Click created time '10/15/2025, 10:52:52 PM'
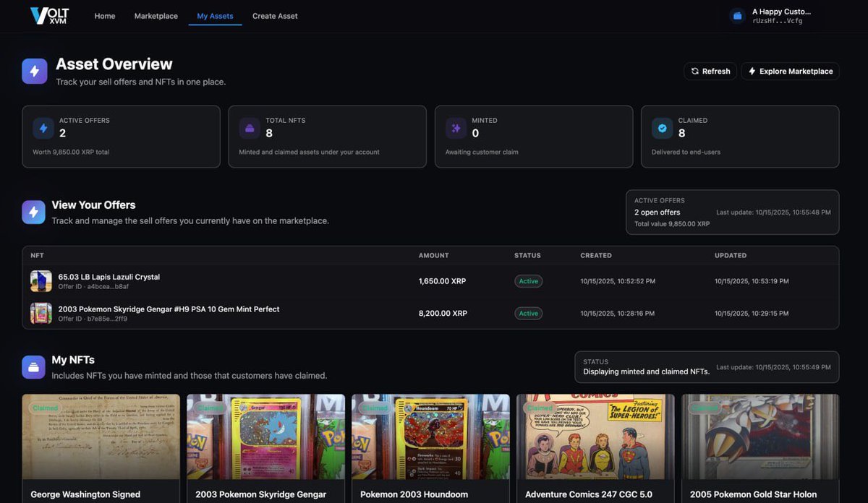Image resolution: width=868 pixels, height=503 pixels. tap(618, 281)
